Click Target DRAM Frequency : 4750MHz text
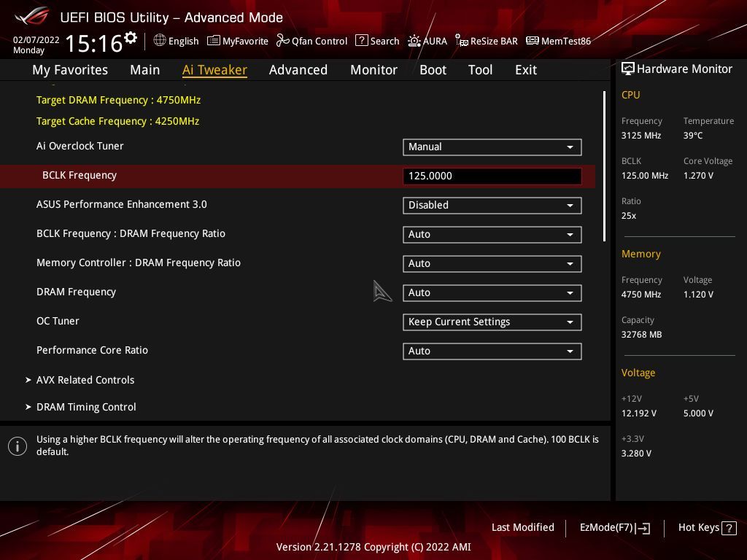Screen dimensions: 747x560 (119, 100)
